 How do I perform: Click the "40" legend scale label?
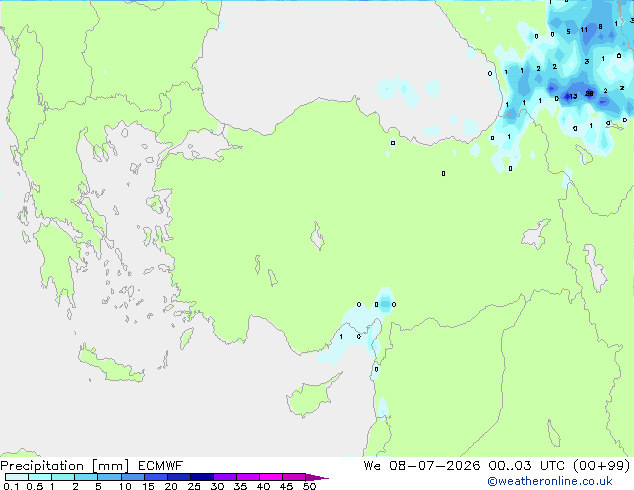pos(263,486)
